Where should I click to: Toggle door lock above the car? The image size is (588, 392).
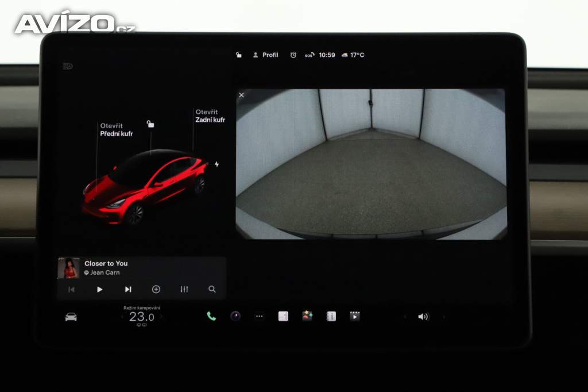coord(150,124)
